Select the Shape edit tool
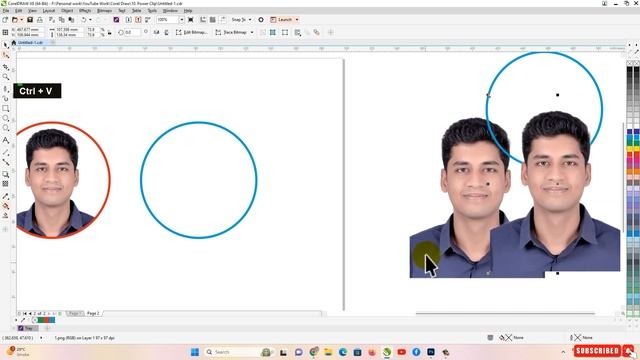 click(6, 56)
